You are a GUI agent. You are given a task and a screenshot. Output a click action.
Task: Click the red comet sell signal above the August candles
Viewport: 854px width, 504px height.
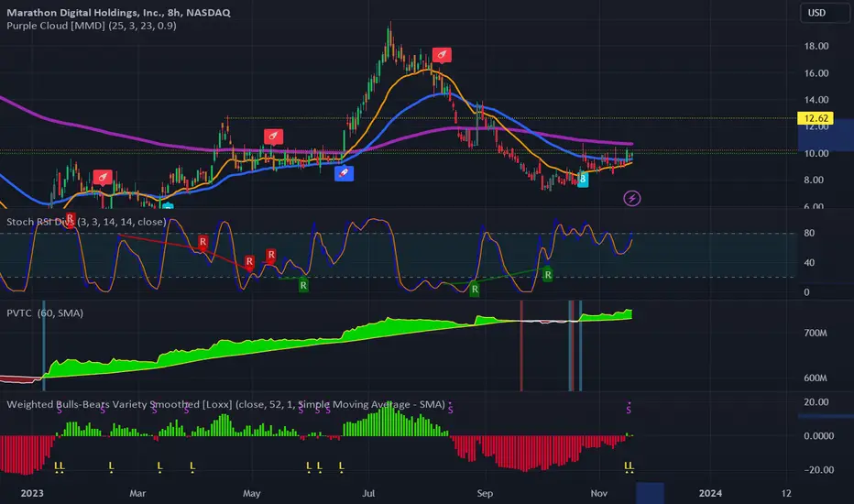tap(442, 54)
